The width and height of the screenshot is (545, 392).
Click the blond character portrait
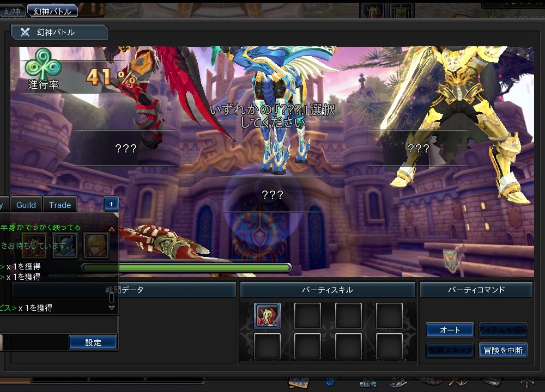96,246
